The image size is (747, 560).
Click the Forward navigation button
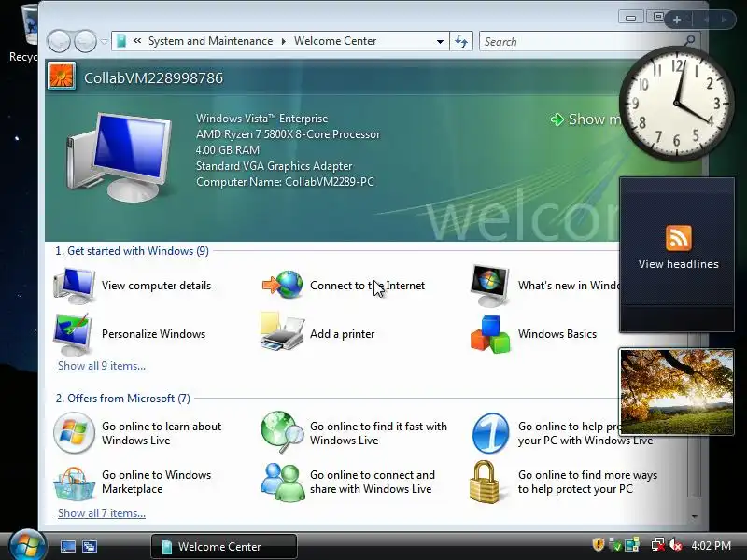pos(85,41)
